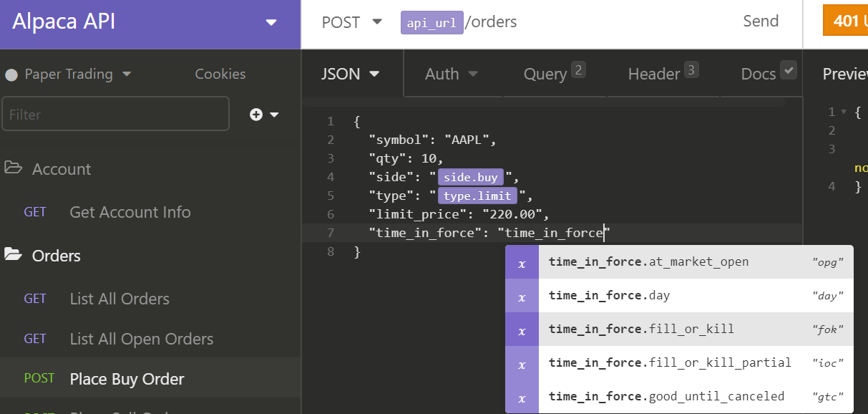Click the Filter input field in the sidebar
Viewport: 868px width, 414px height.
pos(114,113)
